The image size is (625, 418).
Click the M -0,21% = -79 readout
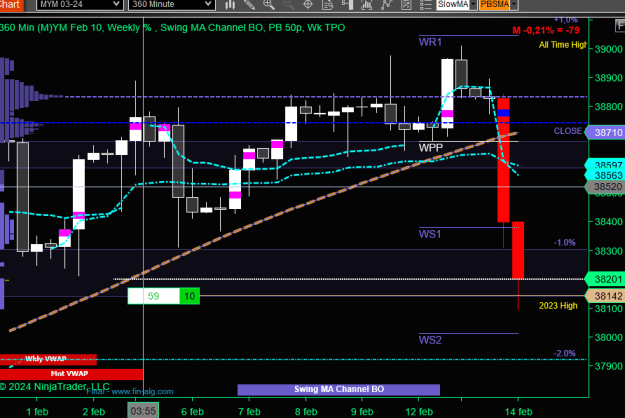(546, 30)
